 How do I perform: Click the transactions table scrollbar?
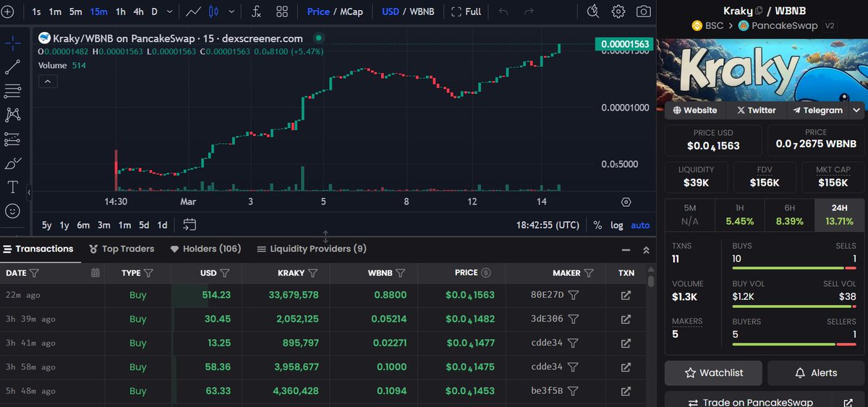click(x=651, y=281)
